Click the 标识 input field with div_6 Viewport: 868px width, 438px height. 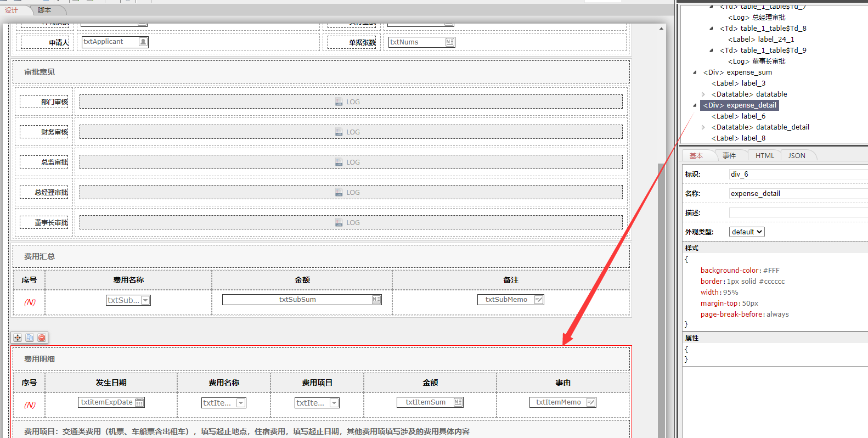click(x=798, y=175)
